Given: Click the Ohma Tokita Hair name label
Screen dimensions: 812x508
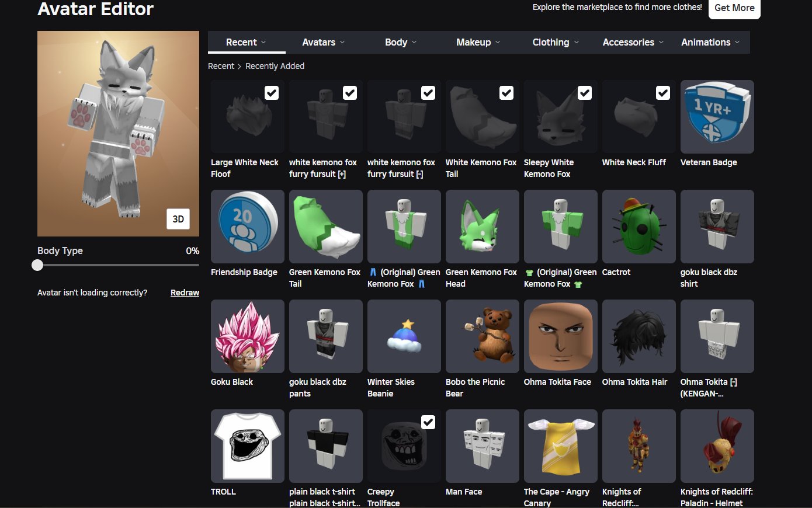Looking at the screenshot, I should [x=634, y=382].
